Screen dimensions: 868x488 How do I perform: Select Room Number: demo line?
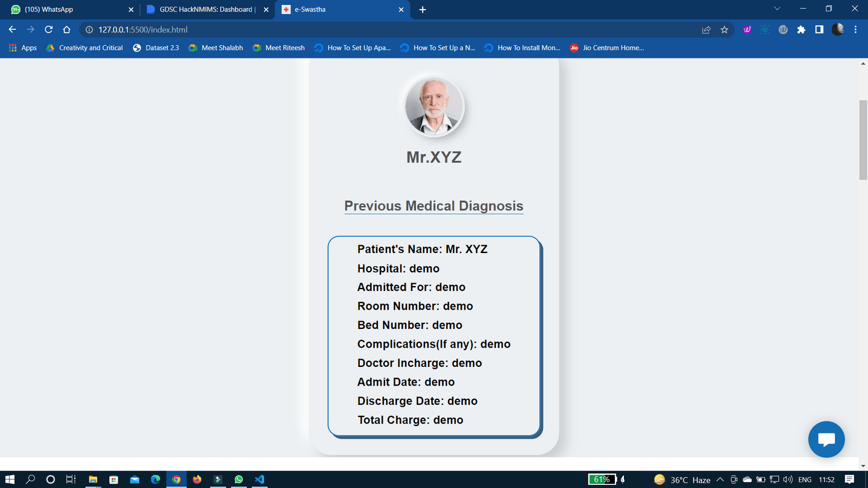[415, 306]
